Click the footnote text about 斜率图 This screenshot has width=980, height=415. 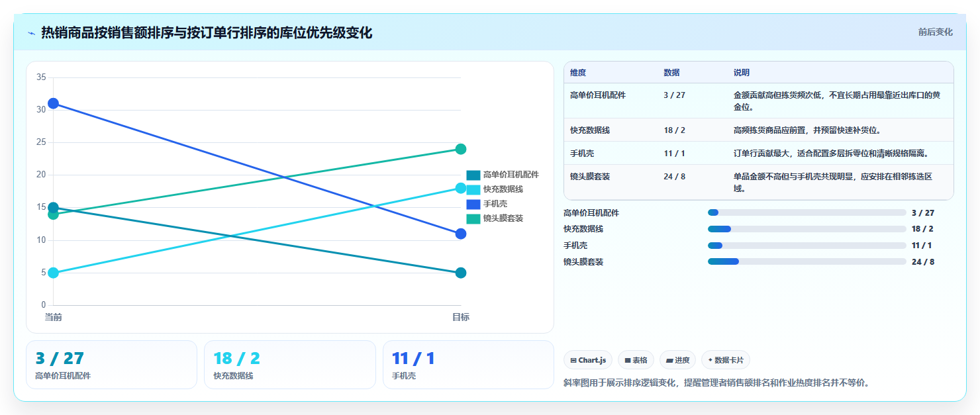click(716, 383)
